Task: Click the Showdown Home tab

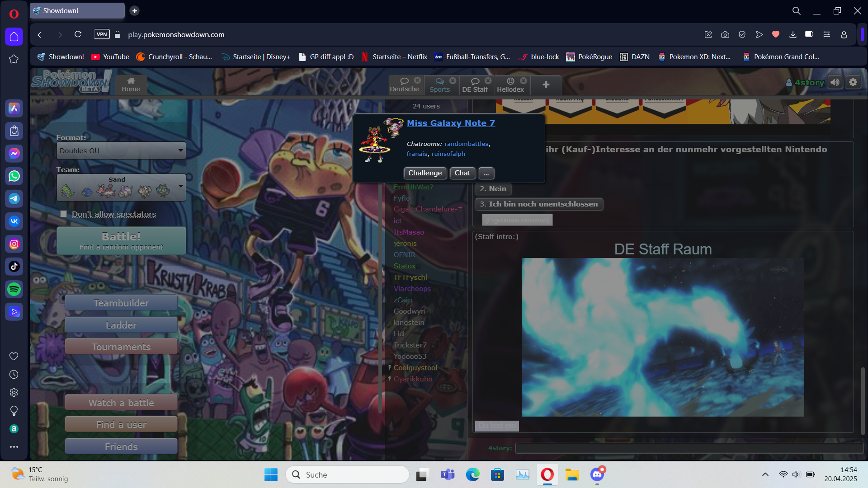Action: 131,84
